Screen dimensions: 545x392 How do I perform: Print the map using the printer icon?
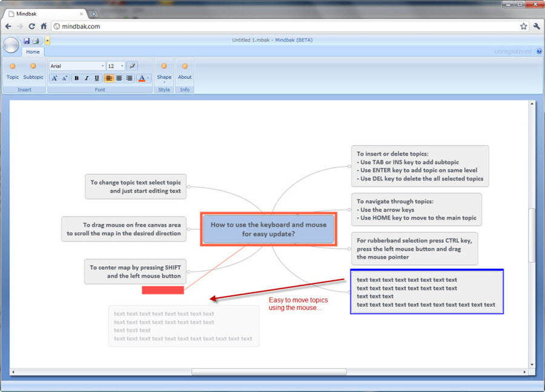click(36, 41)
